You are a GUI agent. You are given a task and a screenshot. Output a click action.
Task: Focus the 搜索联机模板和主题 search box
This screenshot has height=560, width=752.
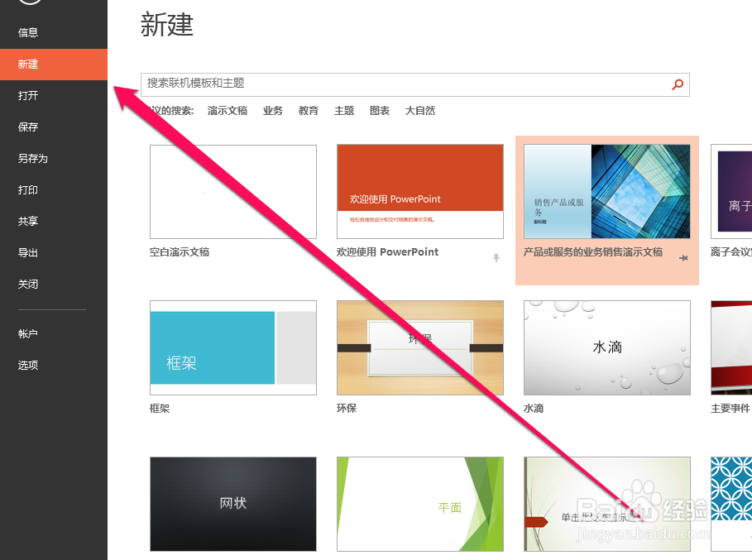coord(414,85)
